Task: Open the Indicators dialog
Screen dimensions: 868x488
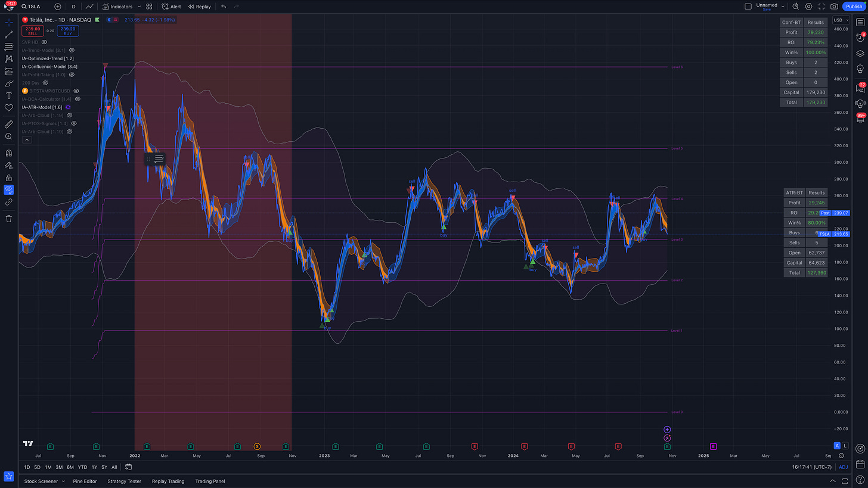Action: tap(117, 7)
